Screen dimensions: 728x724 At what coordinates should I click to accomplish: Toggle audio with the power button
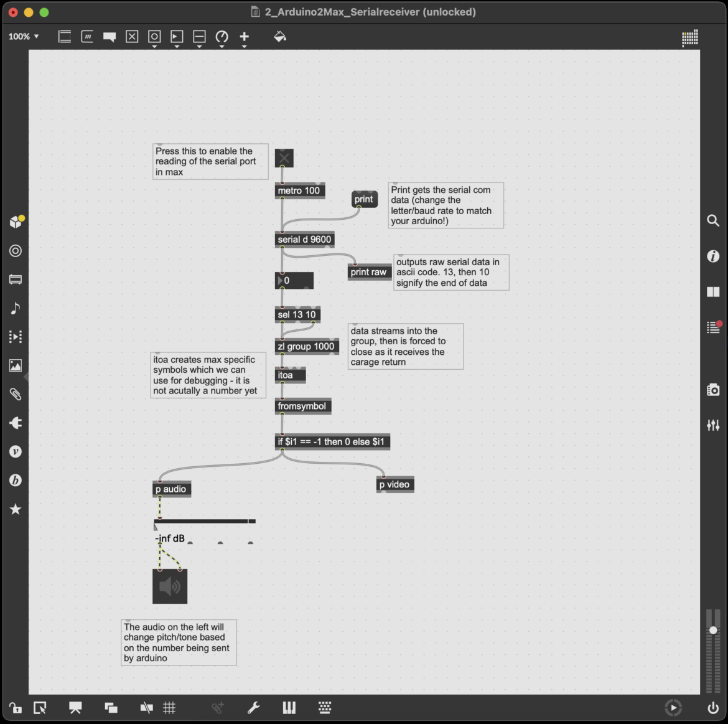(713, 708)
